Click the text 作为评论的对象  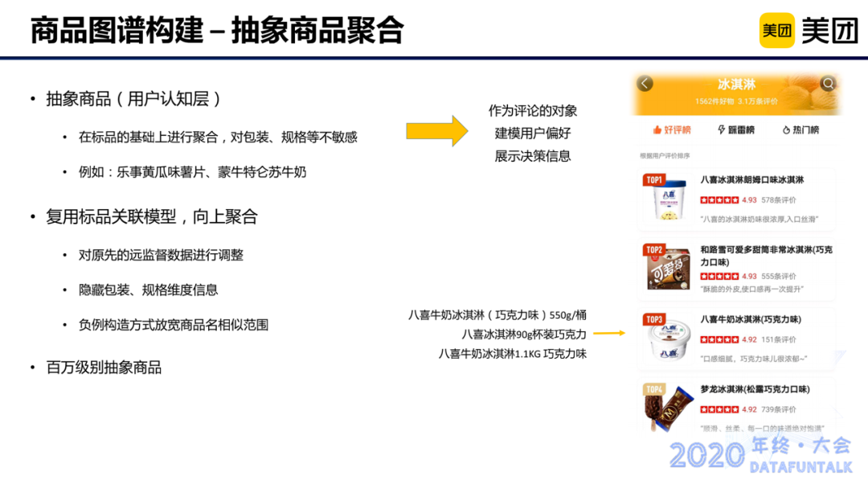[x=533, y=111]
